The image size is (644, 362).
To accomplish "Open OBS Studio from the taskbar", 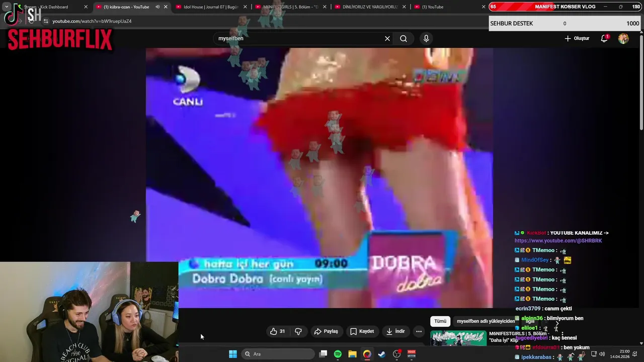I will point(396,354).
